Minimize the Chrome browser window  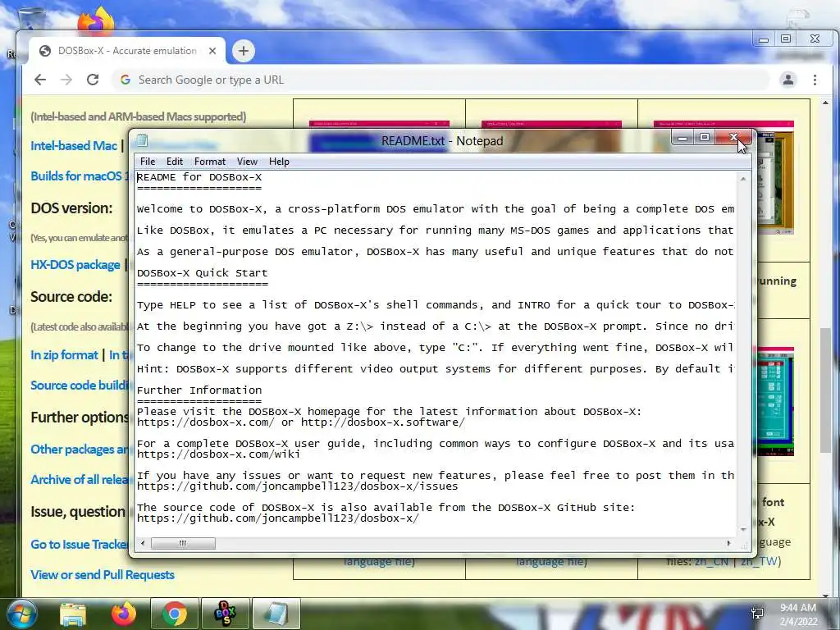coord(764,39)
